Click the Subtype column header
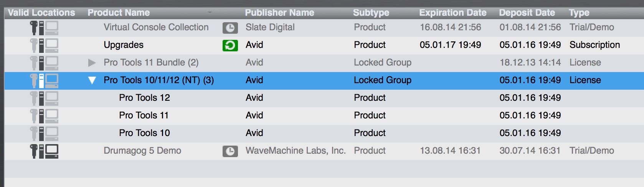The width and height of the screenshot is (644, 187). [371, 13]
